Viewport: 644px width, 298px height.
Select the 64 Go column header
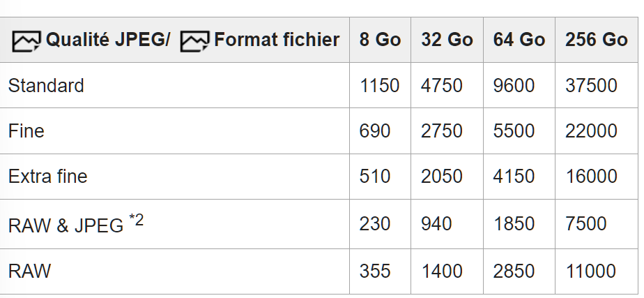point(519,40)
